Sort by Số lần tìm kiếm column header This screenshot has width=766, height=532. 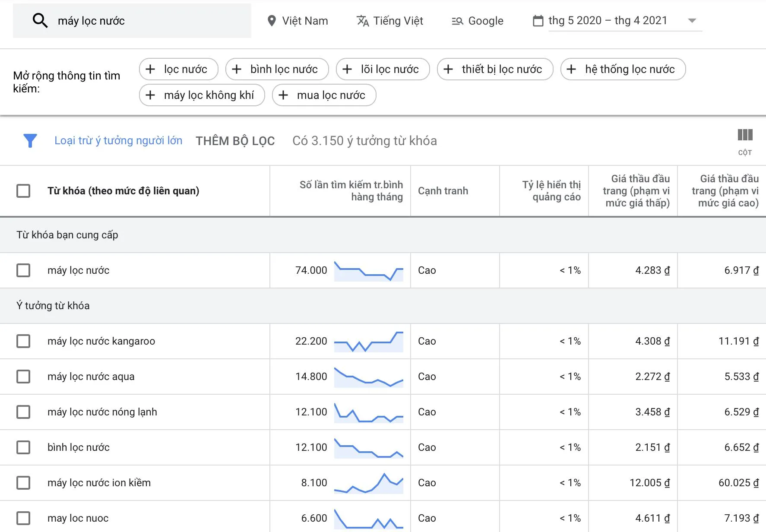click(351, 191)
